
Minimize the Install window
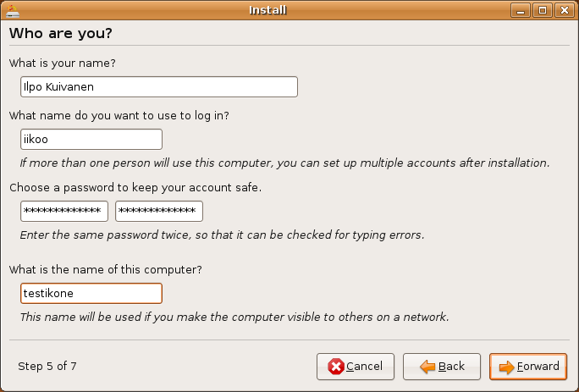(x=521, y=10)
